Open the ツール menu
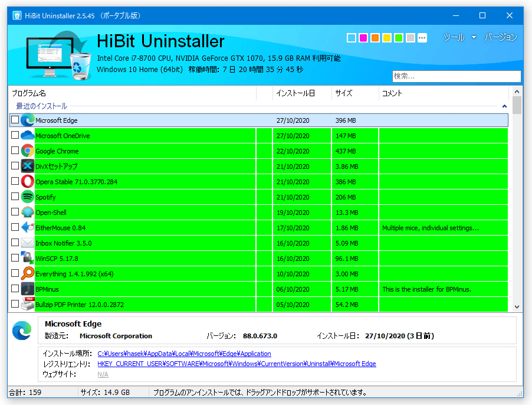Viewport: 532px width, 405px height. coord(454,37)
